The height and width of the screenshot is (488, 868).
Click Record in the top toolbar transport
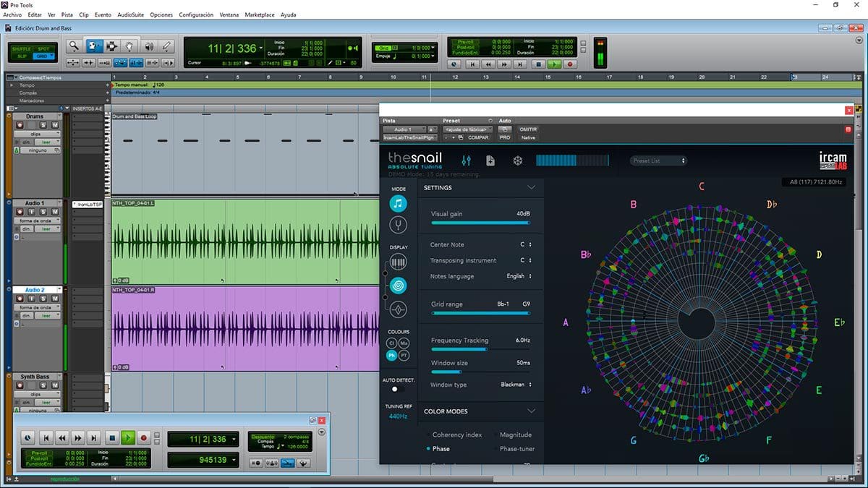(570, 64)
